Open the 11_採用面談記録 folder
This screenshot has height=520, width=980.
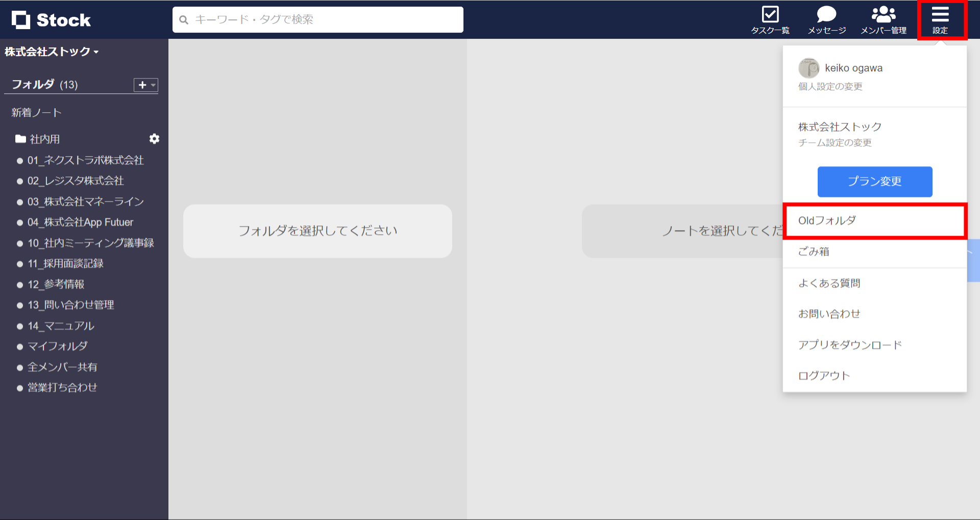(66, 263)
